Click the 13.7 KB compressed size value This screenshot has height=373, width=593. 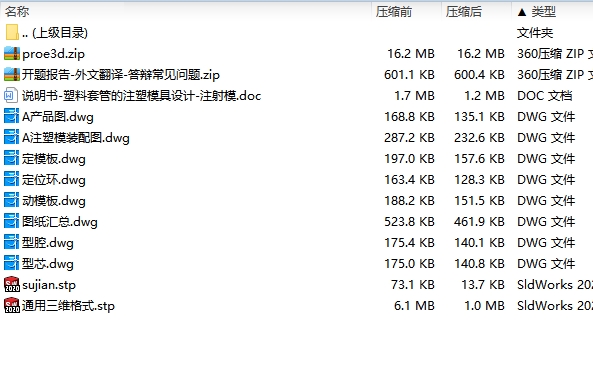click(483, 284)
